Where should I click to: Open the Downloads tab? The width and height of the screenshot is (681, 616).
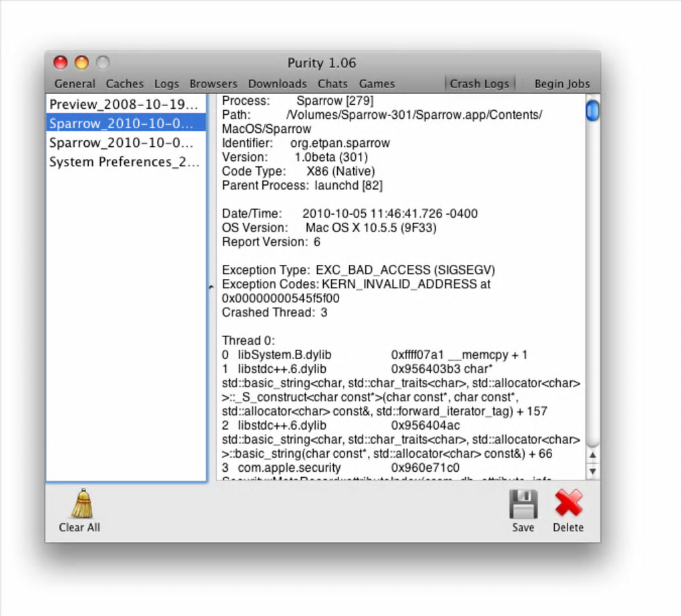tap(277, 83)
